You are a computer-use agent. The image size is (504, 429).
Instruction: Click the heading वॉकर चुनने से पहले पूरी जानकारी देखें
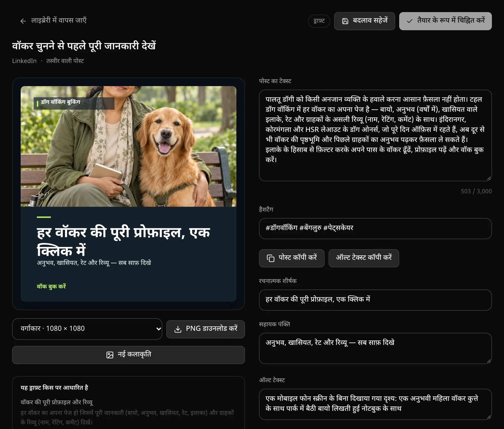pyautogui.click(x=84, y=46)
